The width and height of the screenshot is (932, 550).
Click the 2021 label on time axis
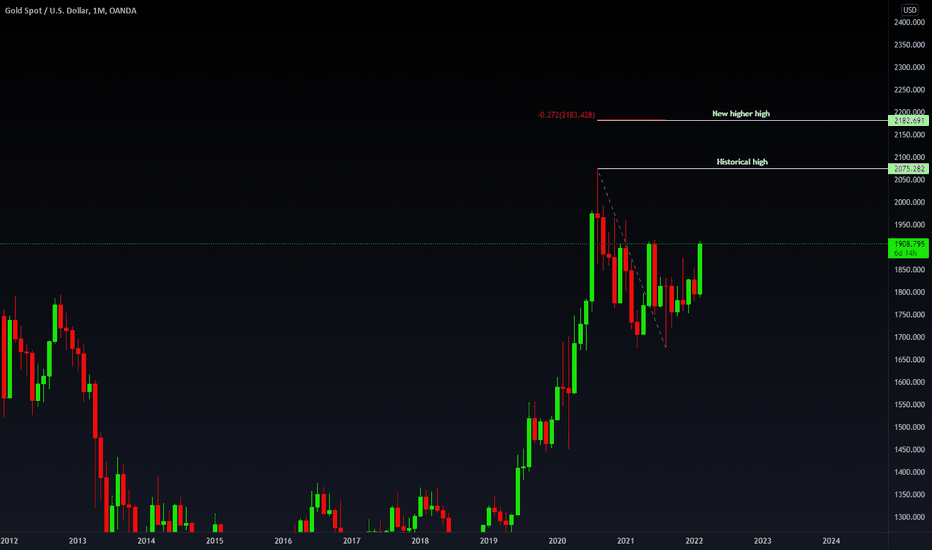tap(625, 540)
